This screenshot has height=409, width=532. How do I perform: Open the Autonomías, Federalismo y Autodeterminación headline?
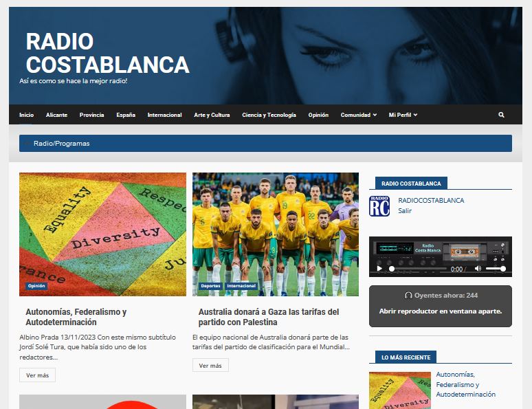[x=76, y=317]
